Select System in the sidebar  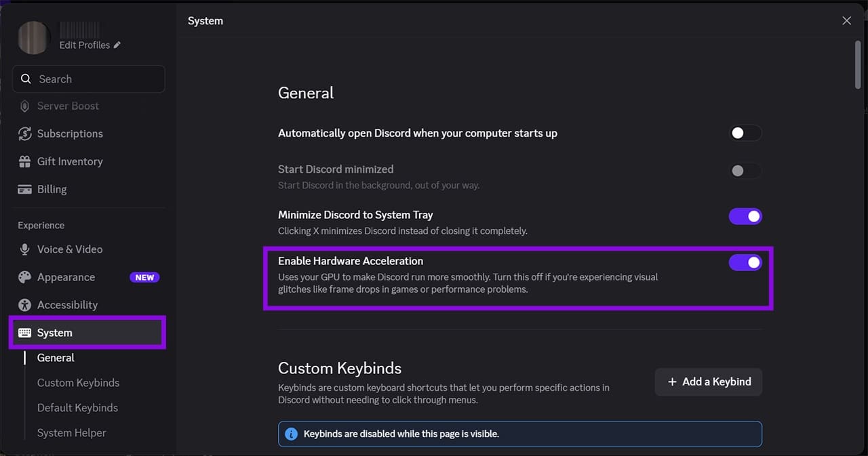88,333
